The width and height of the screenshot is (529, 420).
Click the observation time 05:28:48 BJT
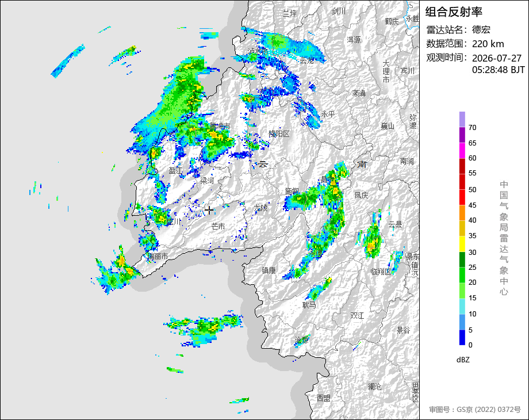point(499,70)
